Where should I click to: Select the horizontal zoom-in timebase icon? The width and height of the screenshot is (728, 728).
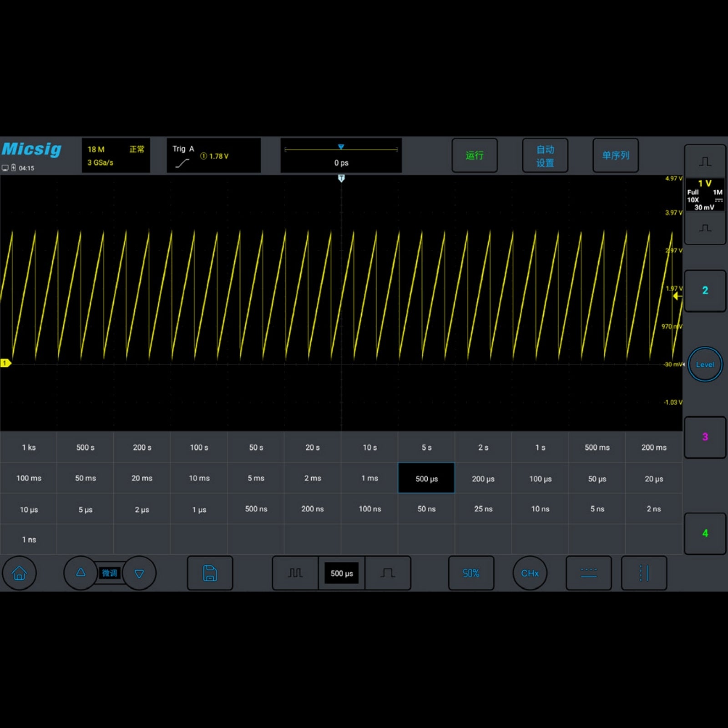388,573
